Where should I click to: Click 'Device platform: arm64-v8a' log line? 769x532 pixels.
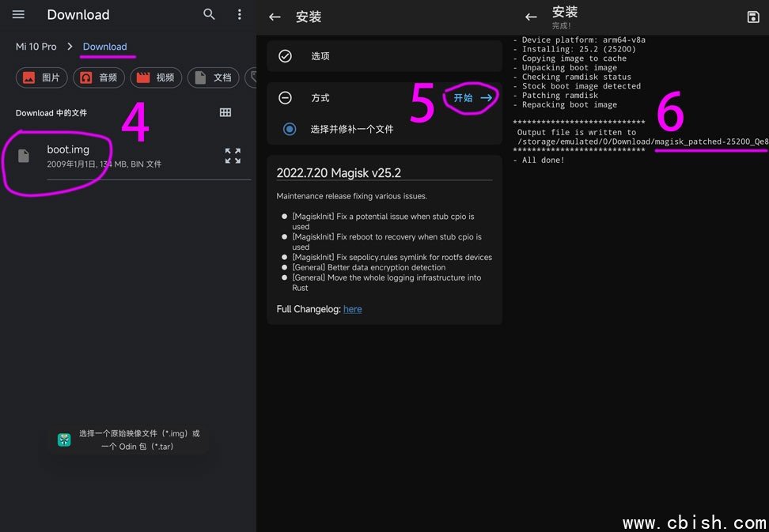[x=578, y=40]
